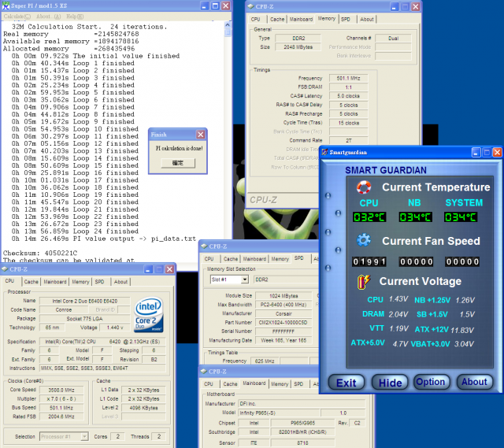Screen dimensions: 504x448
Task: Open Cache tab in CPU-Z Mainboard window
Action: [x=230, y=384]
